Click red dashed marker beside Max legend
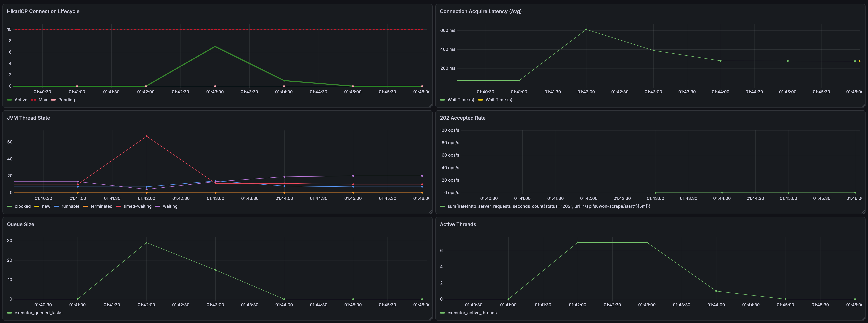868x323 pixels. tap(33, 100)
